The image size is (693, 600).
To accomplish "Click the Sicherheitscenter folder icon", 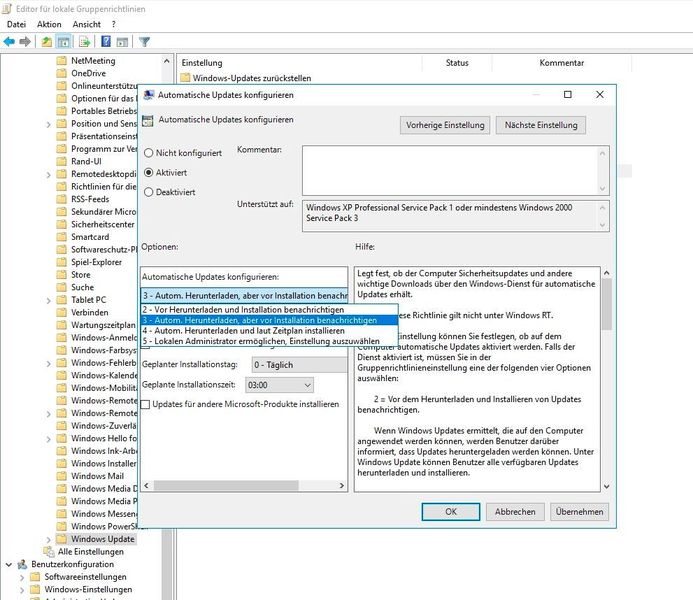I will (61, 224).
